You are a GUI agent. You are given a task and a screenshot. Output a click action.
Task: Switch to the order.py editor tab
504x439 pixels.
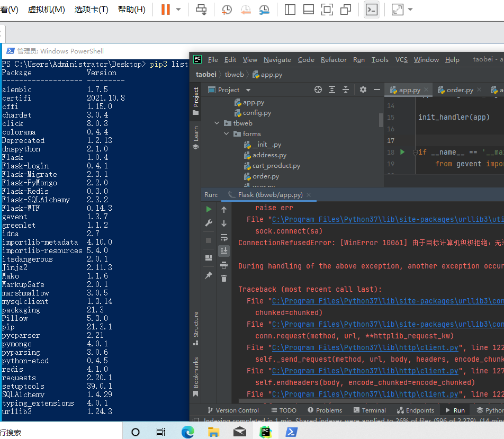[460, 90]
